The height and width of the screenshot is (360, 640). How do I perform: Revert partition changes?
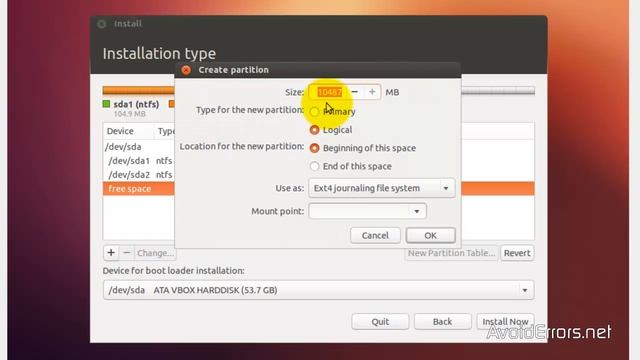click(517, 253)
